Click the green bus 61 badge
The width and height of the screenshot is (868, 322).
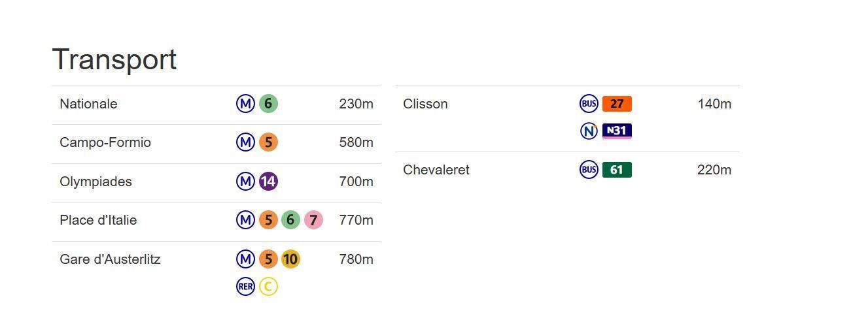pyautogui.click(x=617, y=170)
